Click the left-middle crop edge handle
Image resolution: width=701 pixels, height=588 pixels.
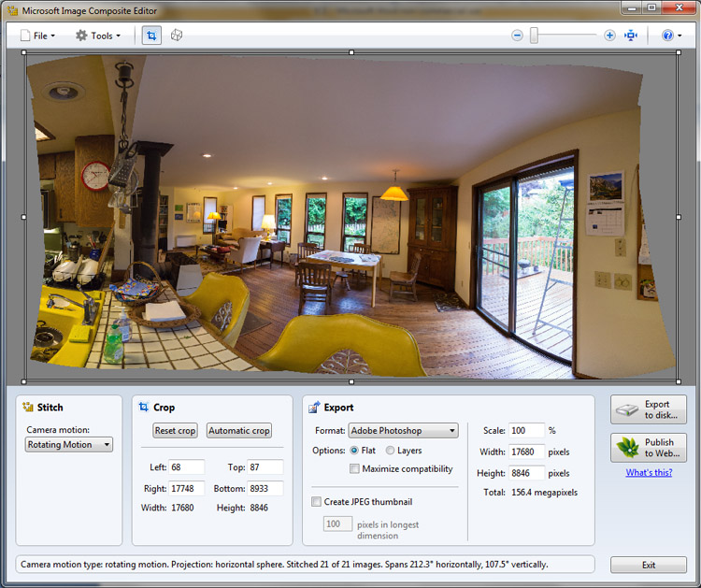coord(24,217)
